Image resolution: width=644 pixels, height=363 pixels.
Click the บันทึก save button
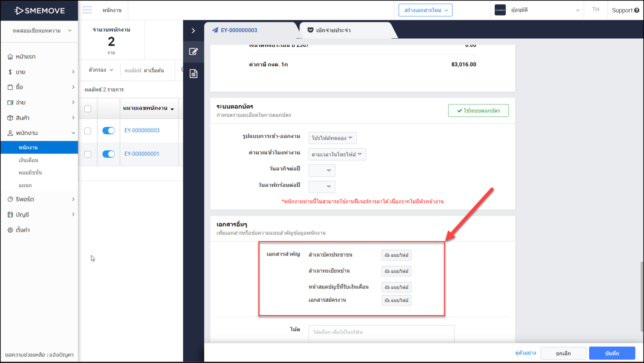pyautogui.click(x=612, y=353)
